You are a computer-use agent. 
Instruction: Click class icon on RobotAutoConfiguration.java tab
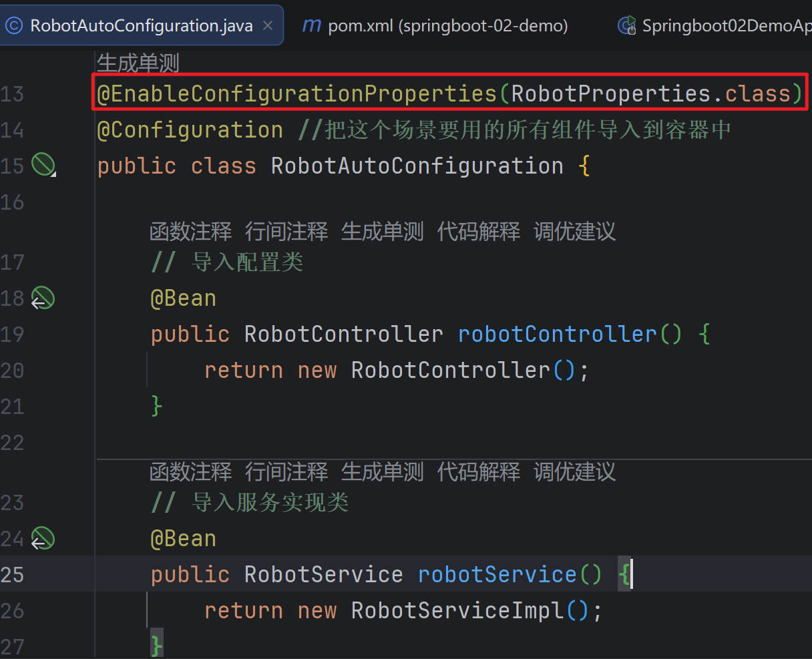click(14, 25)
